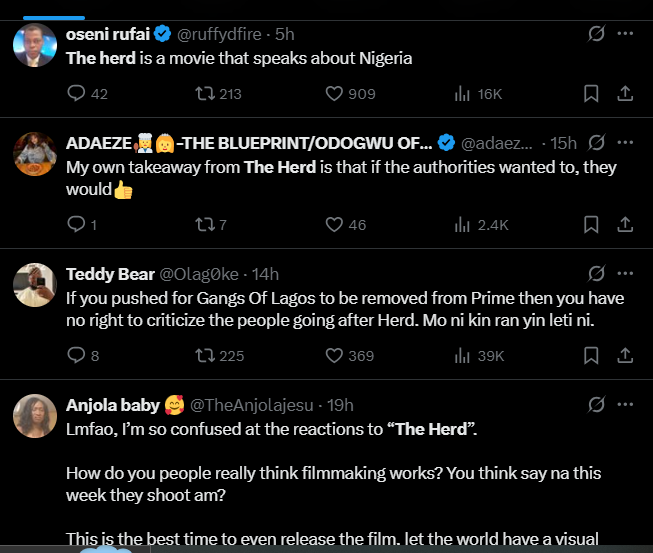
Task: View analytics for oseni rufai's 16K views
Action: pyautogui.click(x=462, y=94)
